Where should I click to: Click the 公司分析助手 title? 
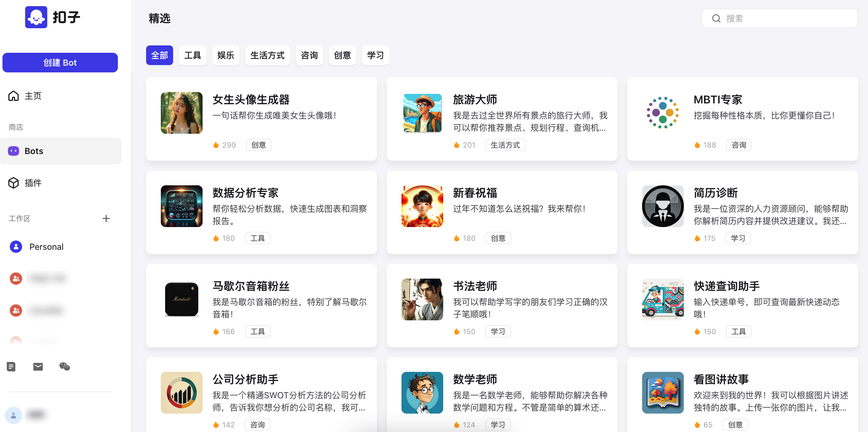tap(245, 380)
